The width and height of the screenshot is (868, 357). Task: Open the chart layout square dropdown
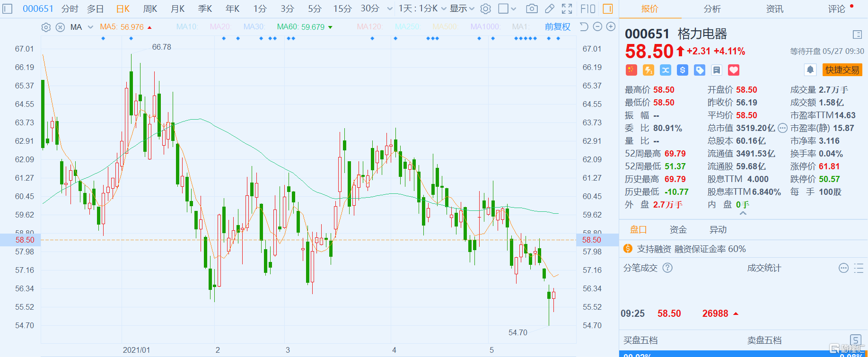[508, 9]
